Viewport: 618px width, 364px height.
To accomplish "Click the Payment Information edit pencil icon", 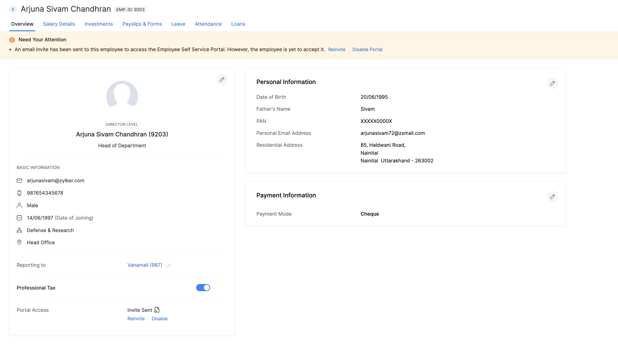I will pyautogui.click(x=553, y=197).
